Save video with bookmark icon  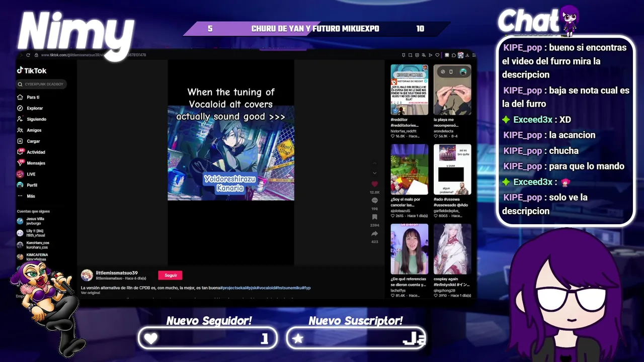374,217
